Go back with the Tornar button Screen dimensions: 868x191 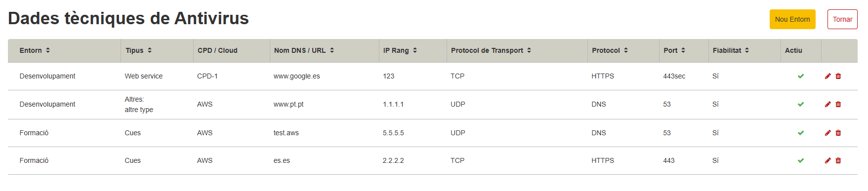pos(842,19)
